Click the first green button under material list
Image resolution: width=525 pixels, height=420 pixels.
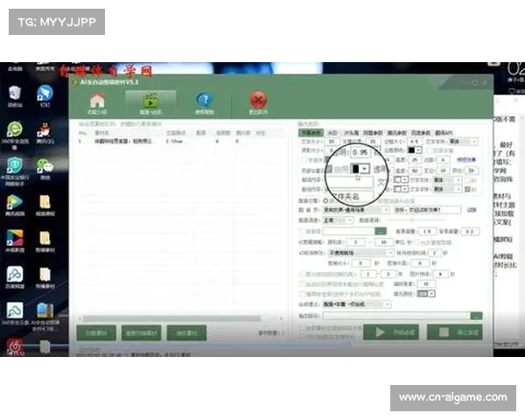(x=95, y=332)
